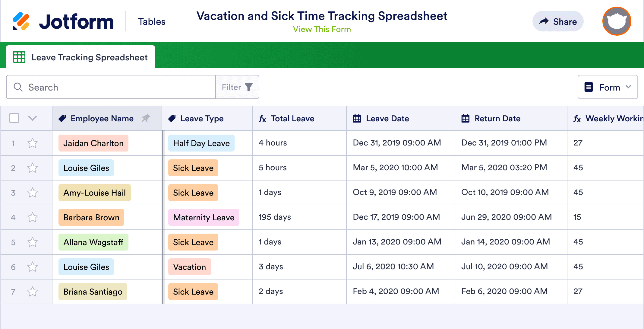Star the Jaidan Charlton row
This screenshot has height=329, width=644.
tap(32, 143)
